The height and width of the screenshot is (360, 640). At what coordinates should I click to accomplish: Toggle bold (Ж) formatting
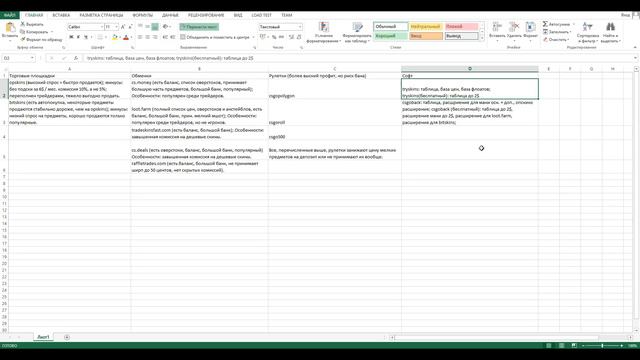(71, 37)
